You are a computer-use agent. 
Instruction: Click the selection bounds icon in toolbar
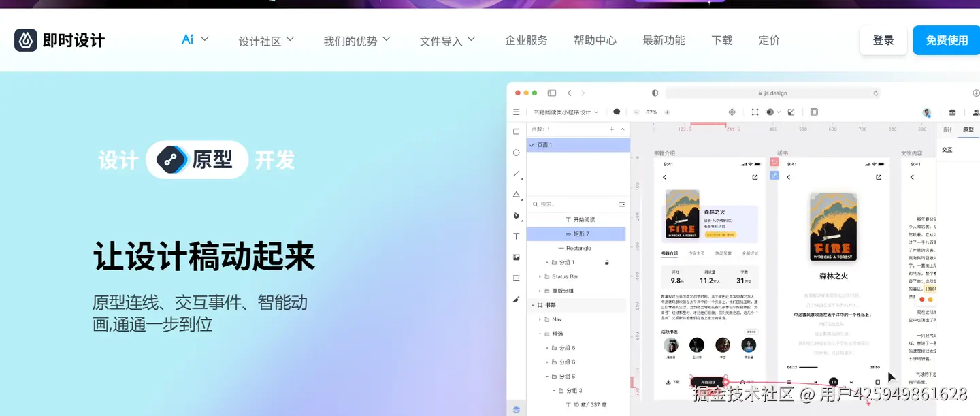(755, 112)
